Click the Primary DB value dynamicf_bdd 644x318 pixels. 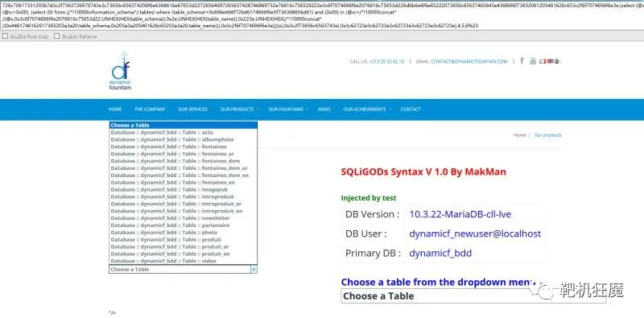(440, 253)
